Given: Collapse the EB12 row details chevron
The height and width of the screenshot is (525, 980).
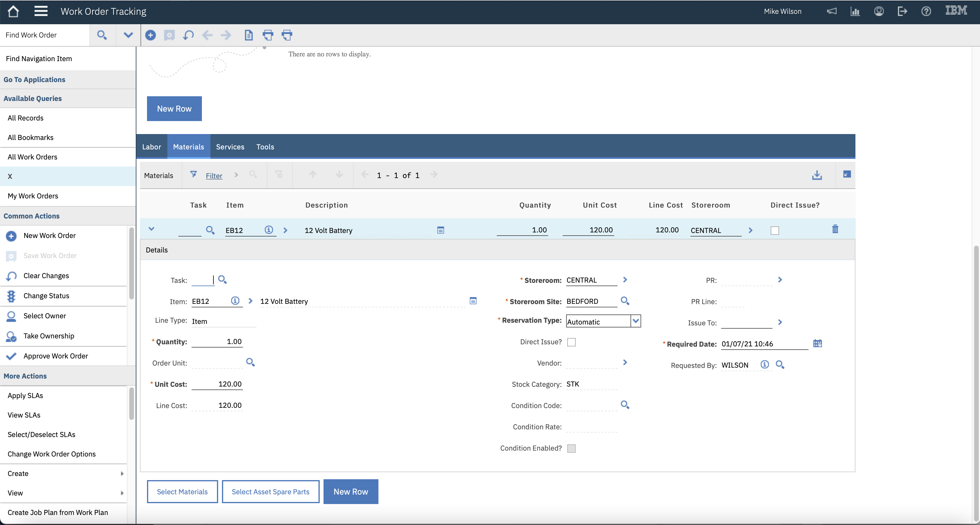Looking at the screenshot, I should coord(151,229).
